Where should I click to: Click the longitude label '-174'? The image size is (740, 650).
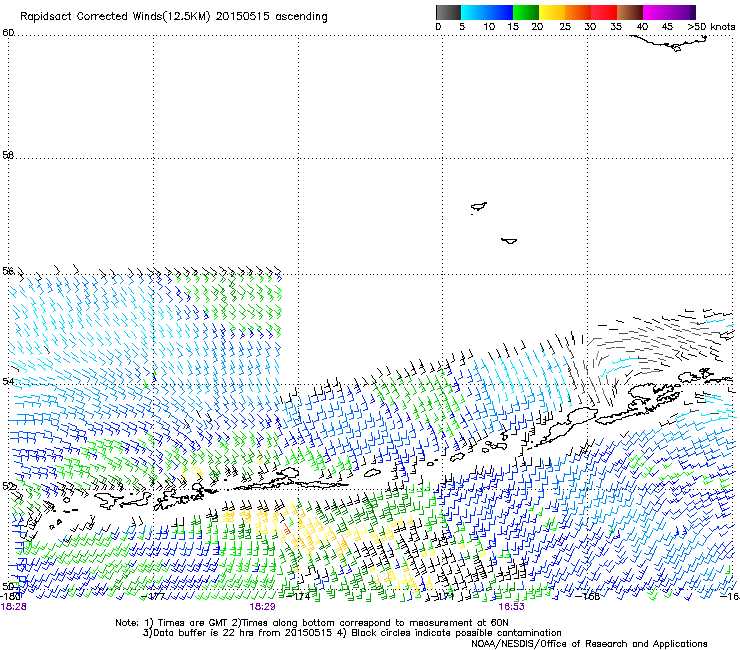click(x=299, y=596)
